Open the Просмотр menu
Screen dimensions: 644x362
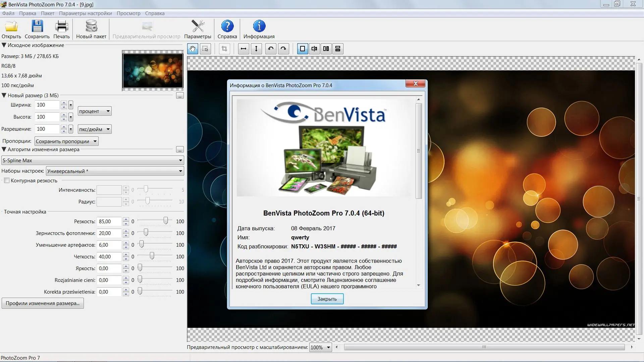tap(128, 13)
